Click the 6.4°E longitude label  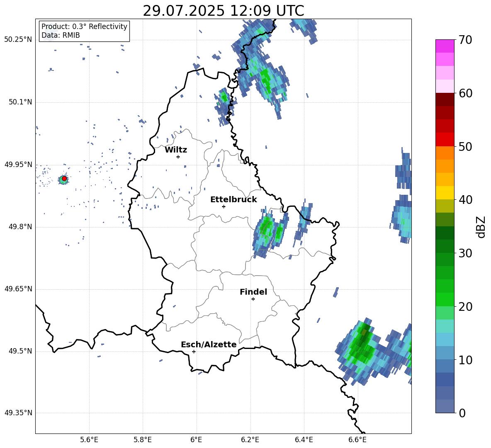pos(304,440)
